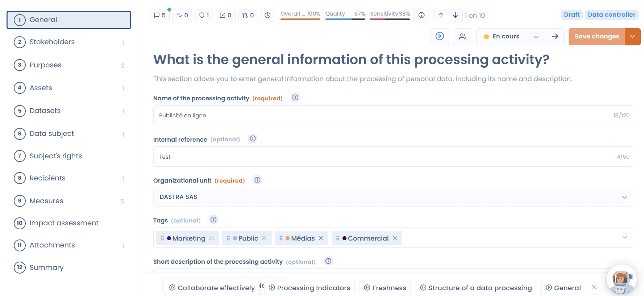The width and height of the screenshot is (644, 296).
Task: Open the Assets step
Action: pos(69,88)
